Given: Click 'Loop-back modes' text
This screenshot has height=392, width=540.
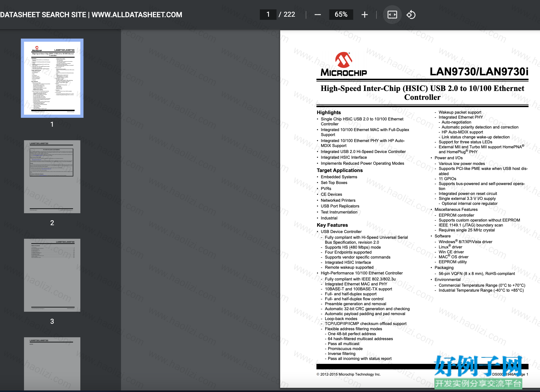Looking at the screenshot, I should tap(341, 318).
